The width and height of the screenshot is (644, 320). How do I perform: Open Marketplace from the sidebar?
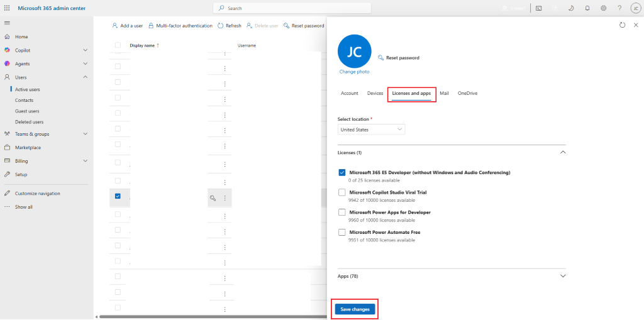tap(28, 147)
